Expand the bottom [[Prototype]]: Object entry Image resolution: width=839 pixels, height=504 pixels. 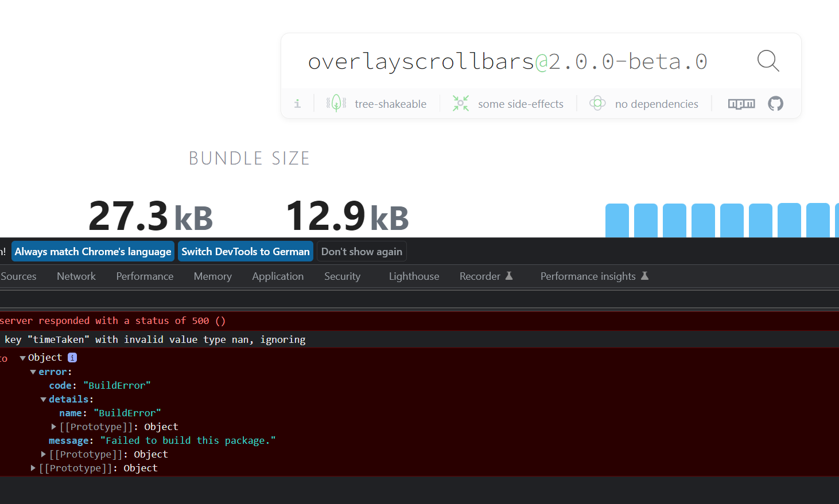tap(33, 468)
